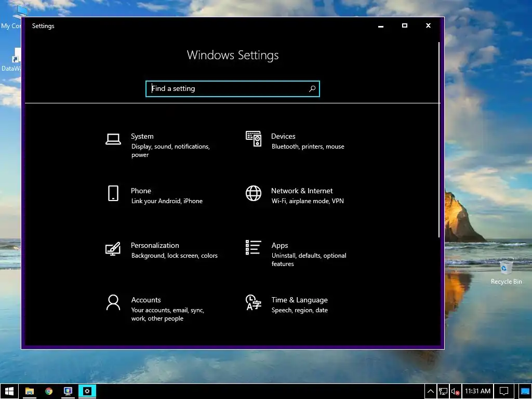The width and height of the screenshot is (532, 399).
Task: Open the 11:31 AM taskbar clock
Action: (478, 391)
